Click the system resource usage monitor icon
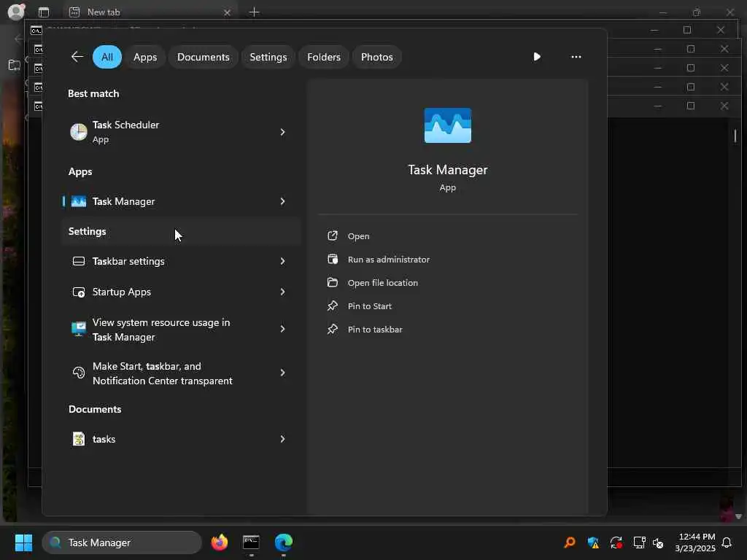 point(79,329)
